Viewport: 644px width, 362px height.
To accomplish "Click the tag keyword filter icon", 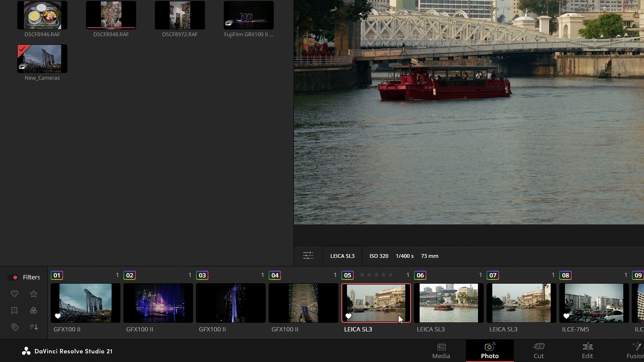I will [x=15, y=327].
